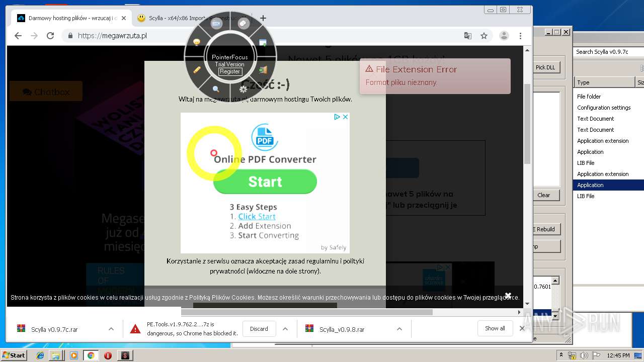Click the Pick DLL button in Scylla
Viewport: 644px width, 362px height.
pos(545,67)
